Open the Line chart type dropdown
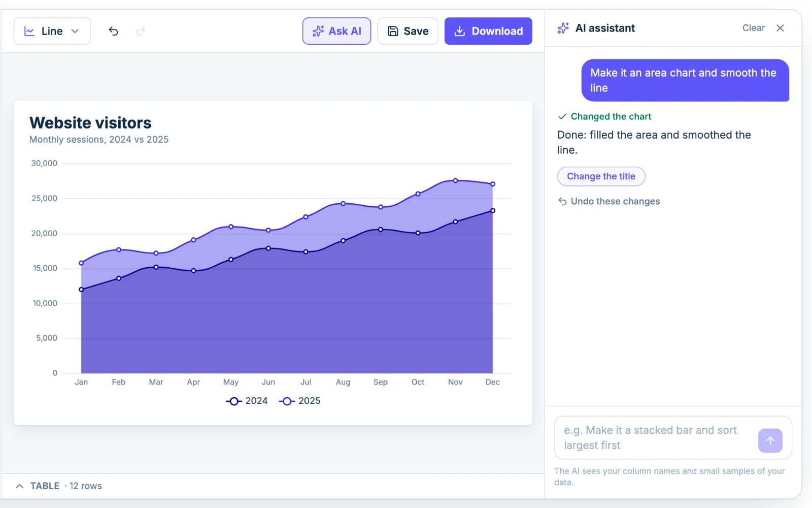The width and height of the screenshot is (812, 508). (52, 31)
